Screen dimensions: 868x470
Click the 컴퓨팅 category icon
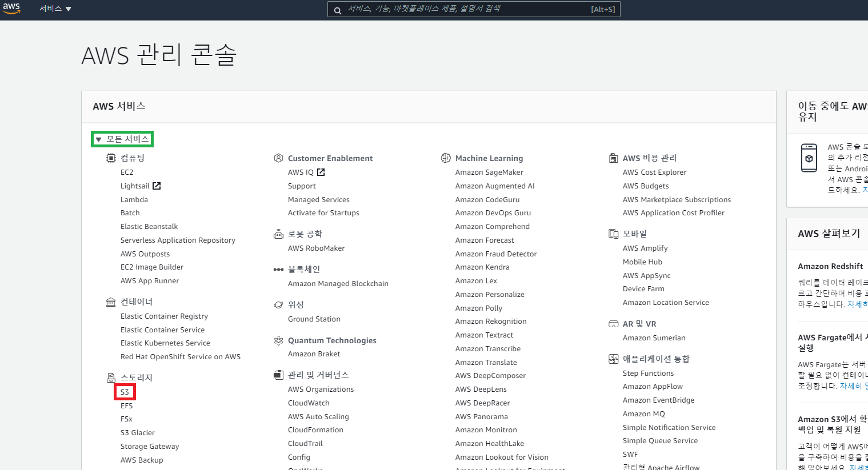click(x=111, y=158)
